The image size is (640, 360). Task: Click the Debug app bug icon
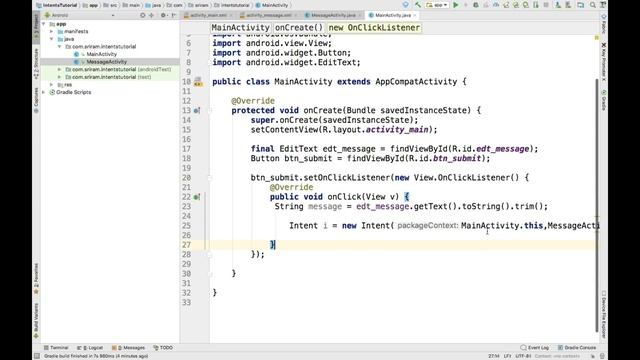[476, 5]
